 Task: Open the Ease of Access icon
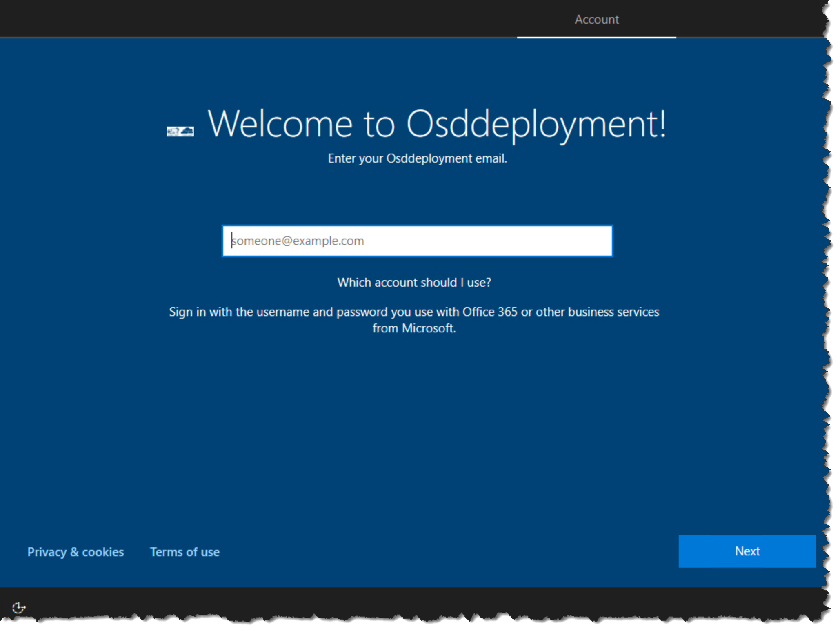click(x=19, y=608)
